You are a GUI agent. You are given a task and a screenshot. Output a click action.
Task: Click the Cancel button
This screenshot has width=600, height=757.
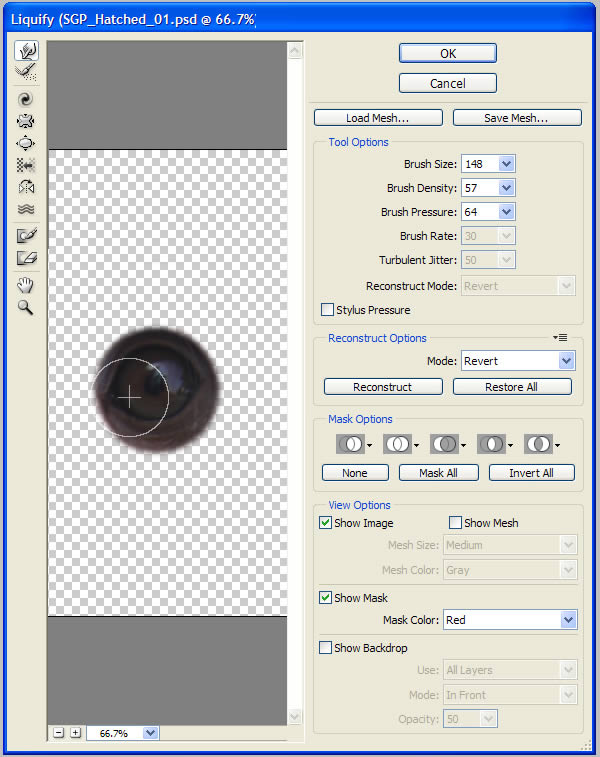pos(447,83)
